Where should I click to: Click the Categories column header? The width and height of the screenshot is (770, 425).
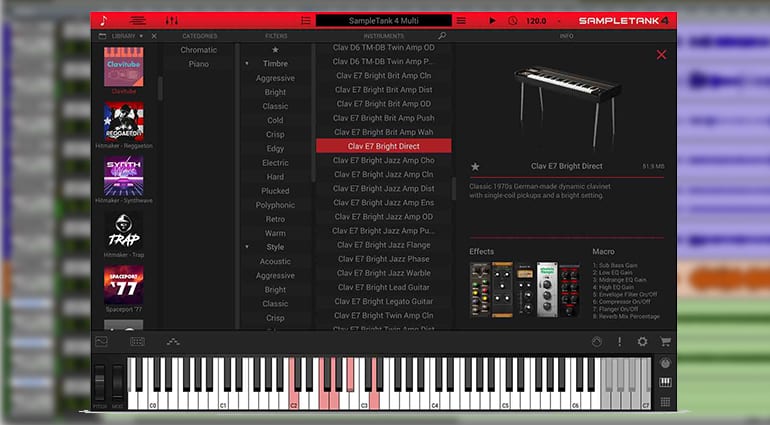click(x=199, y=36)
